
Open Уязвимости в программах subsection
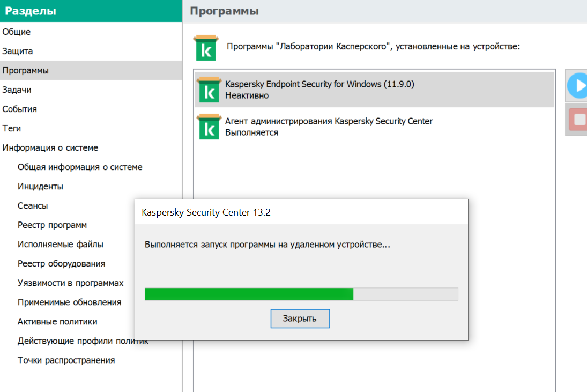pyautogui.click(x=70, y=283)
